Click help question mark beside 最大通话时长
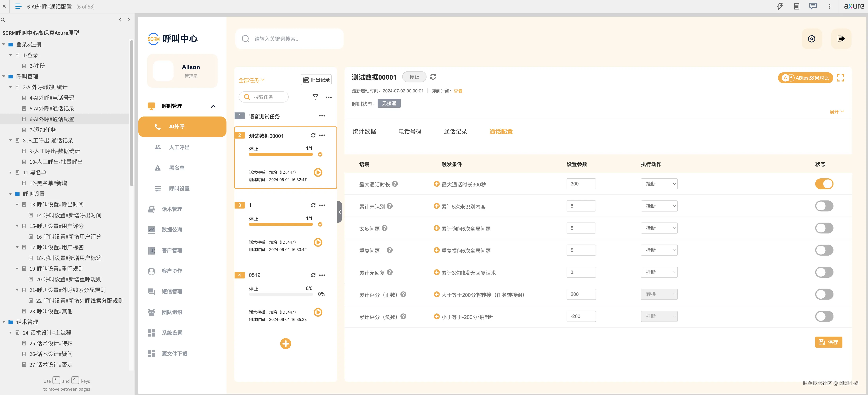The image size is (868, 395). tap(395, 184)
